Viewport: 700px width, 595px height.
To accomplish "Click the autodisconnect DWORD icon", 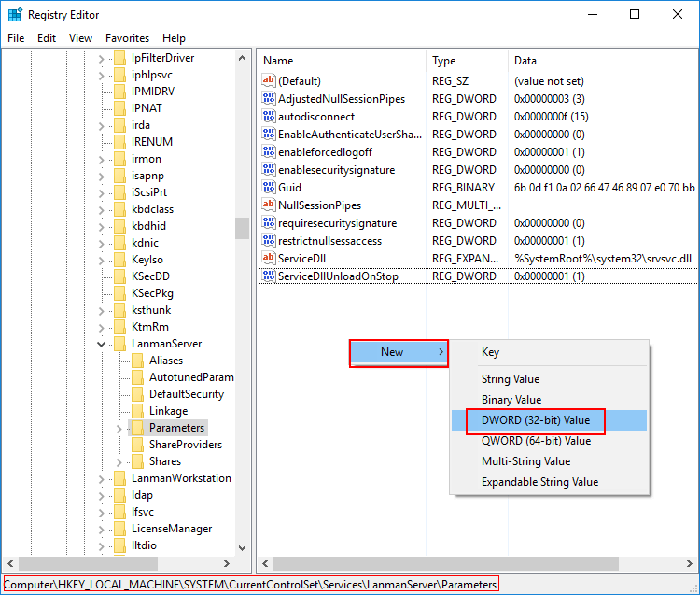I will (269, 116).
